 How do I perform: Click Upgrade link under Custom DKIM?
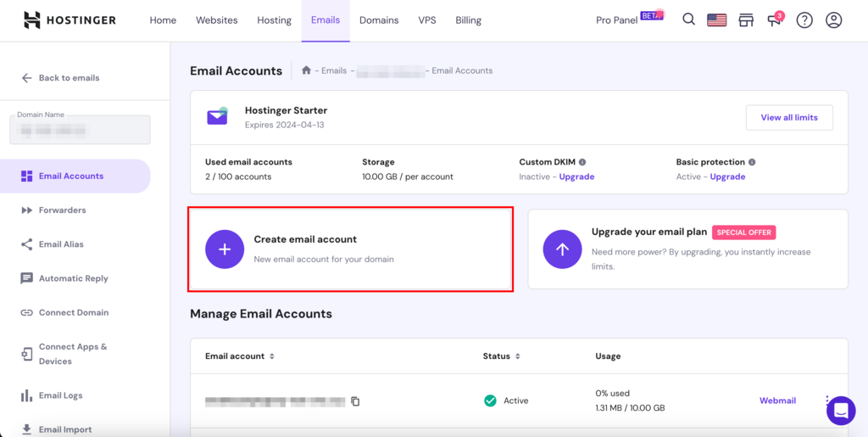[x=576, y=176]
